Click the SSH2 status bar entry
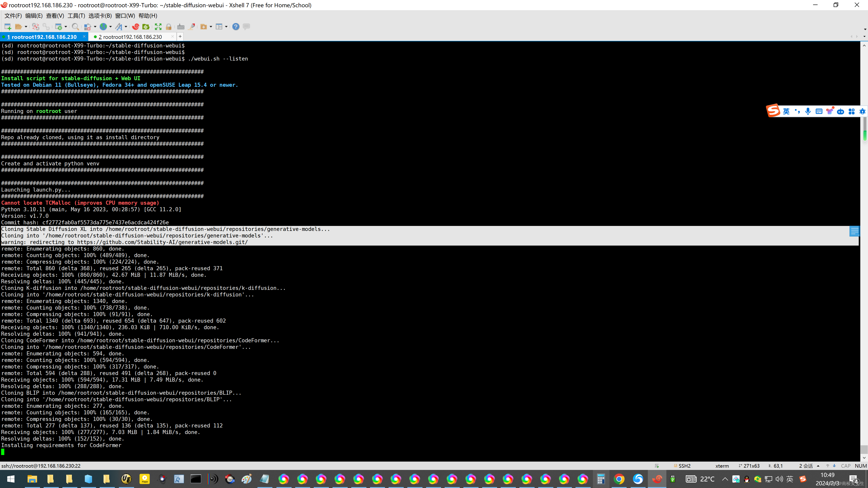The image size is (868, 488). [x=682, y=466]
